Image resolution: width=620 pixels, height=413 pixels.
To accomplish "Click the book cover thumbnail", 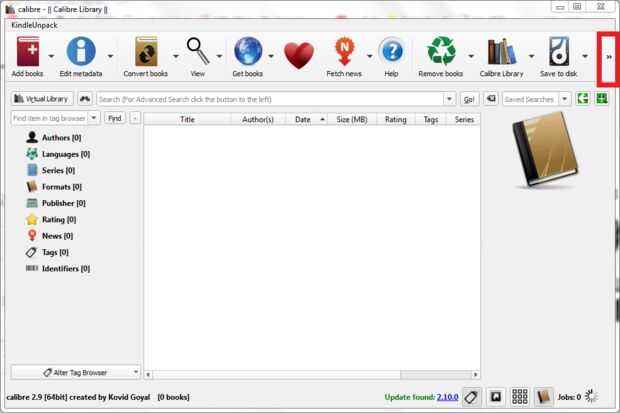I will (x=545, y=150).
